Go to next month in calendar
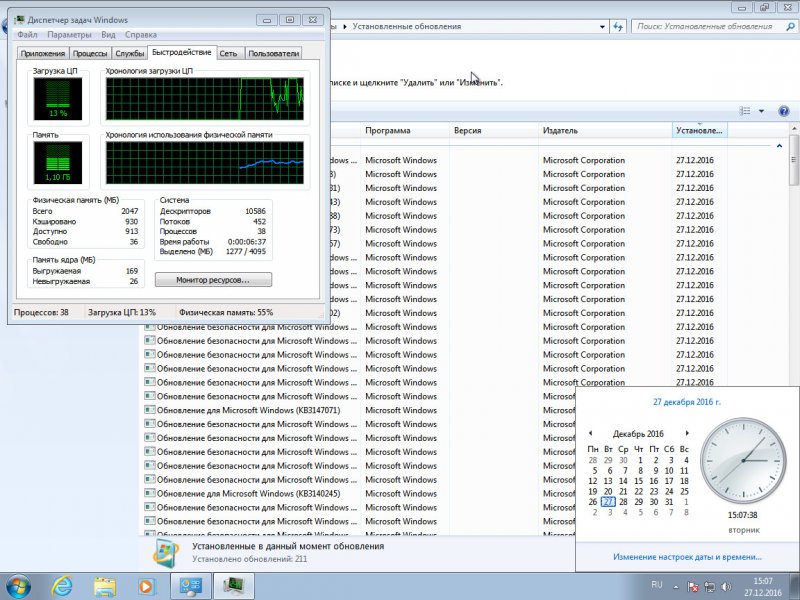 [x=687, y=433]
